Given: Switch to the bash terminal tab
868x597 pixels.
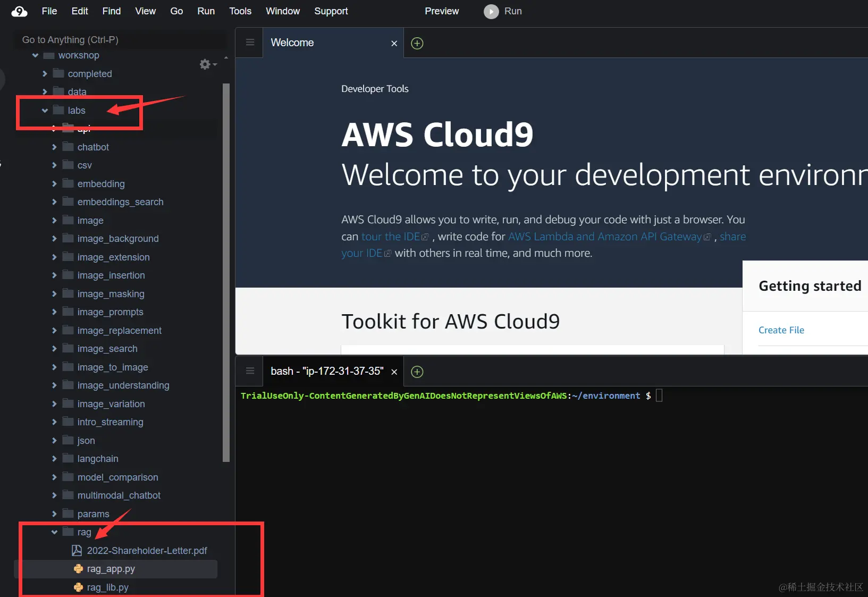Looking at the screenshot, I should pyautogui.click(x=333, y=371).
